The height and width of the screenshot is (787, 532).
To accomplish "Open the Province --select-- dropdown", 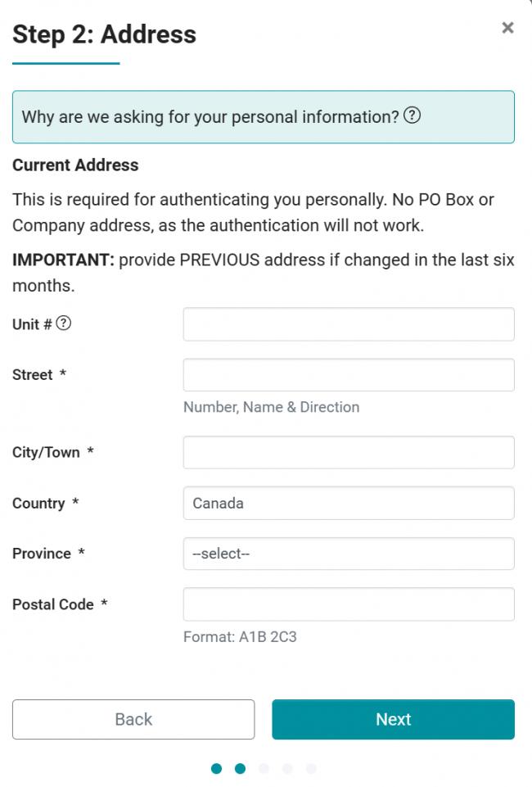I will click(x=349, y=554).
